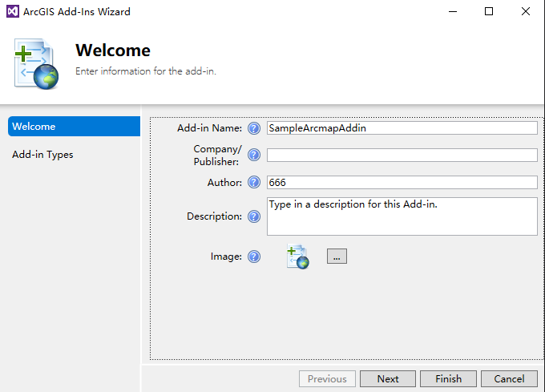Click the Description text area
This screenshot has height=392, width=545.
[x=402, y=216]
